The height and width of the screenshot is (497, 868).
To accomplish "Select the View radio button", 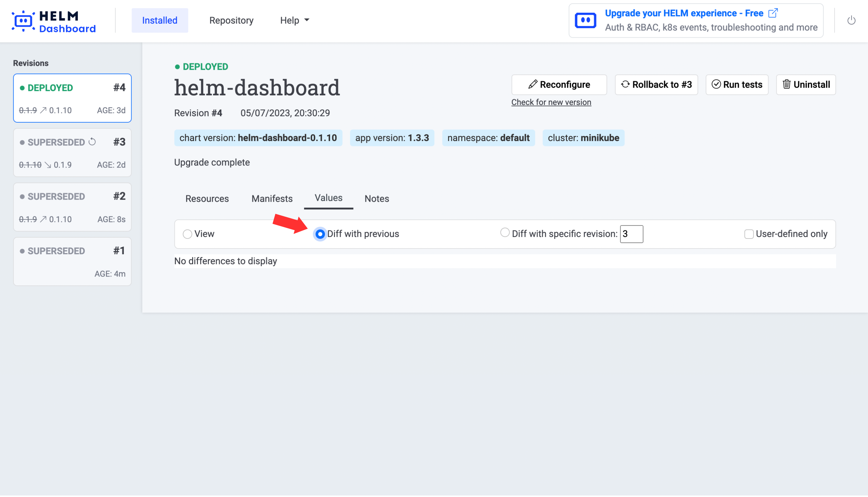I will [x=187, y=234].
